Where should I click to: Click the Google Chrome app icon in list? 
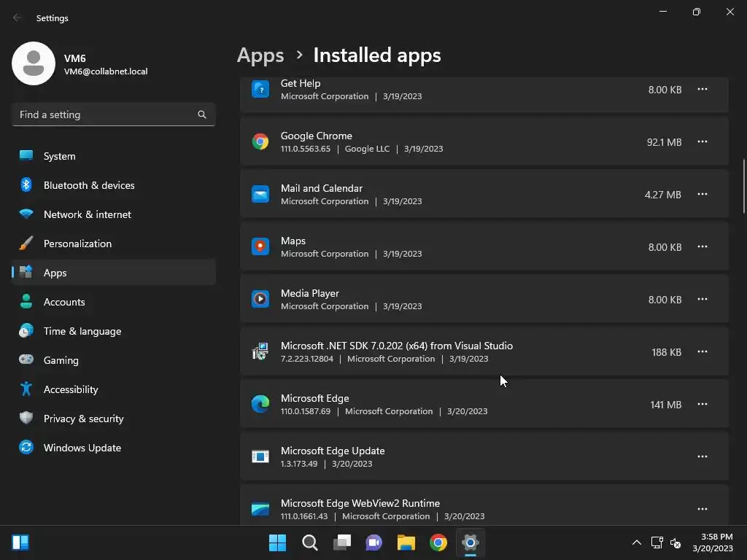coord(260,142)
